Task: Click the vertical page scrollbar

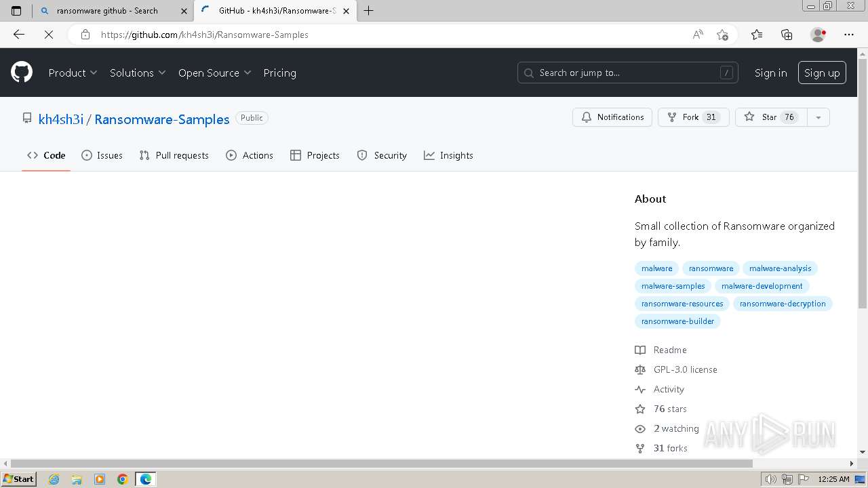Action: [x=863, y=183]
